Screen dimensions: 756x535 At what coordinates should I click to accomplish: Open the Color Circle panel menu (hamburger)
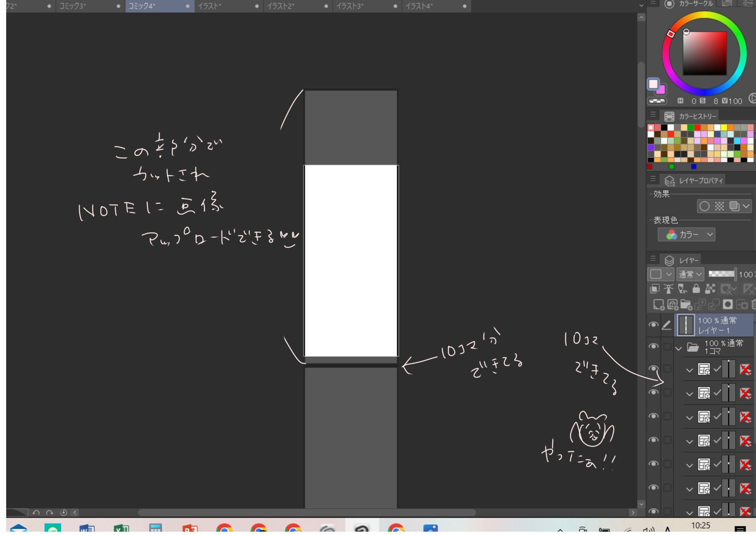coord(653,3)
